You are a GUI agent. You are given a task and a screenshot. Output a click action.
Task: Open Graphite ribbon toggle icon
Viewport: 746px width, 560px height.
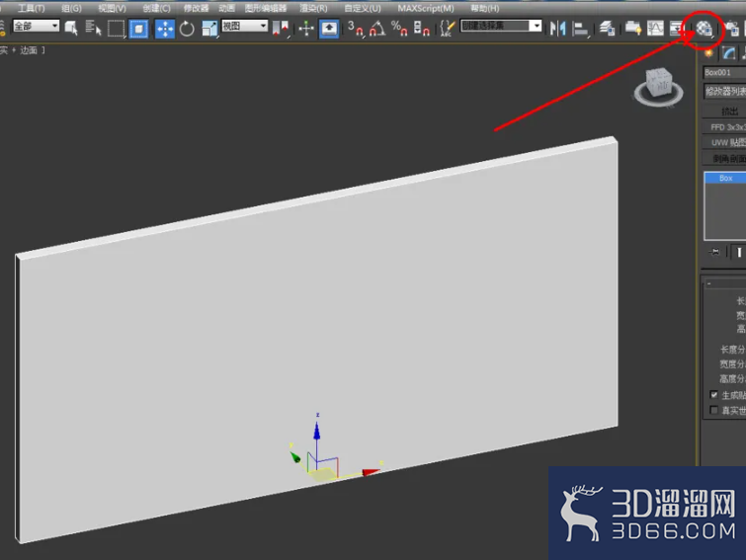[633, 28]
